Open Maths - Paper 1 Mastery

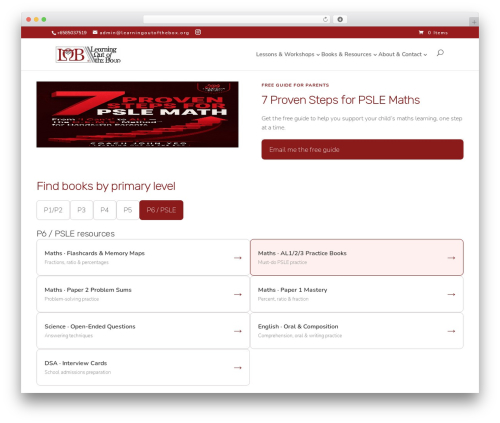pos(357,294)
